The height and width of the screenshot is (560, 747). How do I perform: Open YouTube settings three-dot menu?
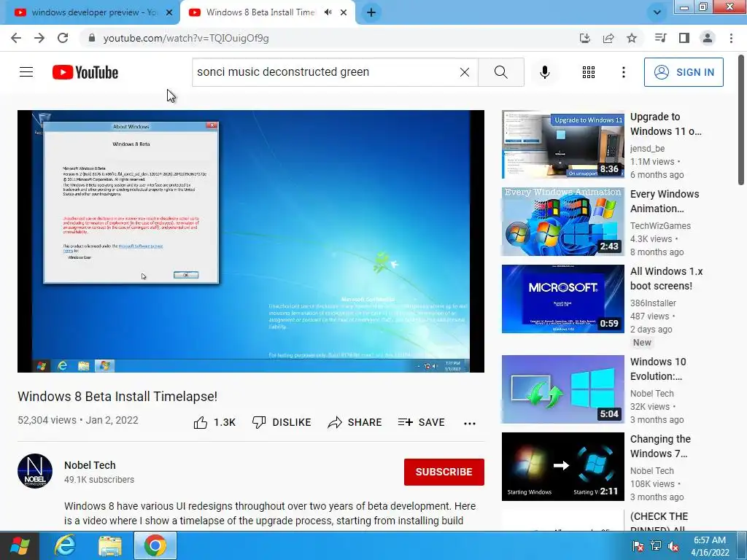pyautogui.click(x=623, y=72)
